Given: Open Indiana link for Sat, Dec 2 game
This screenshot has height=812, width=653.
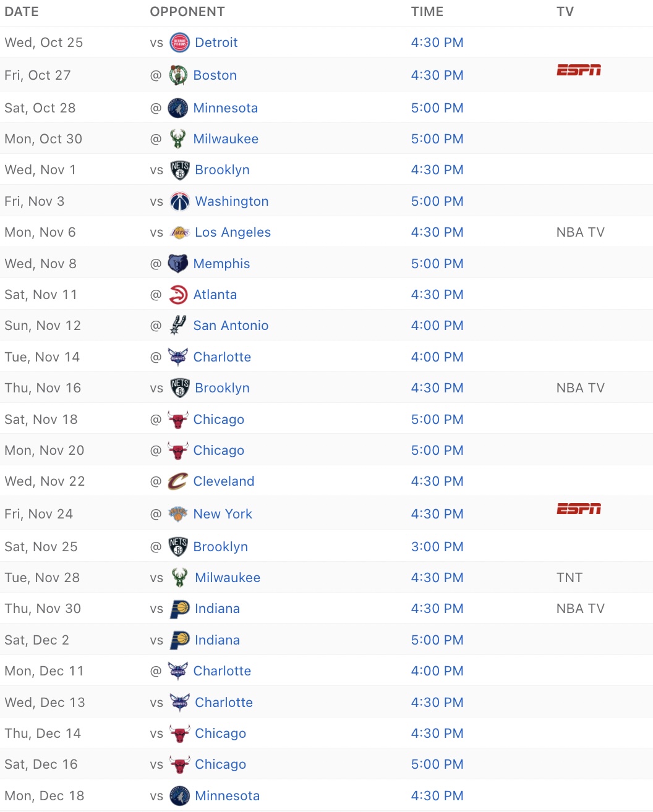Looking at the screenshot, I should point(217,640).
